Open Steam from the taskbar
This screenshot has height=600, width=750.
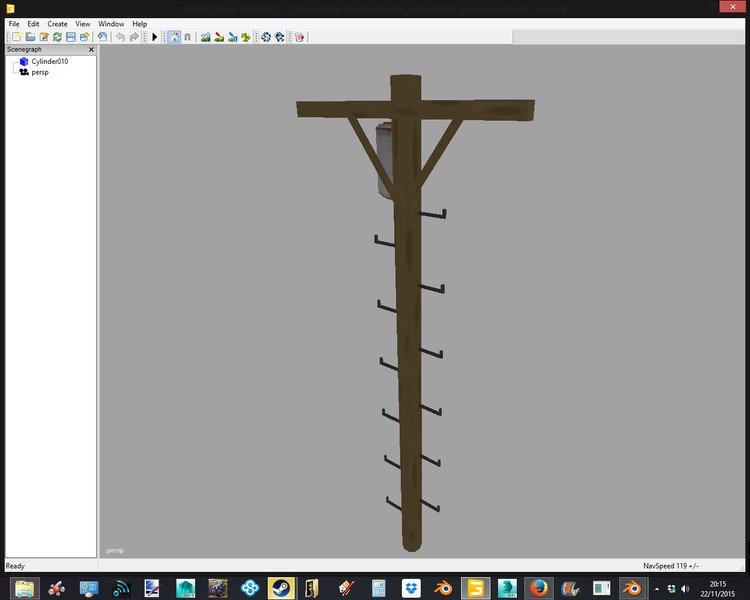click(x=279, y=587)
